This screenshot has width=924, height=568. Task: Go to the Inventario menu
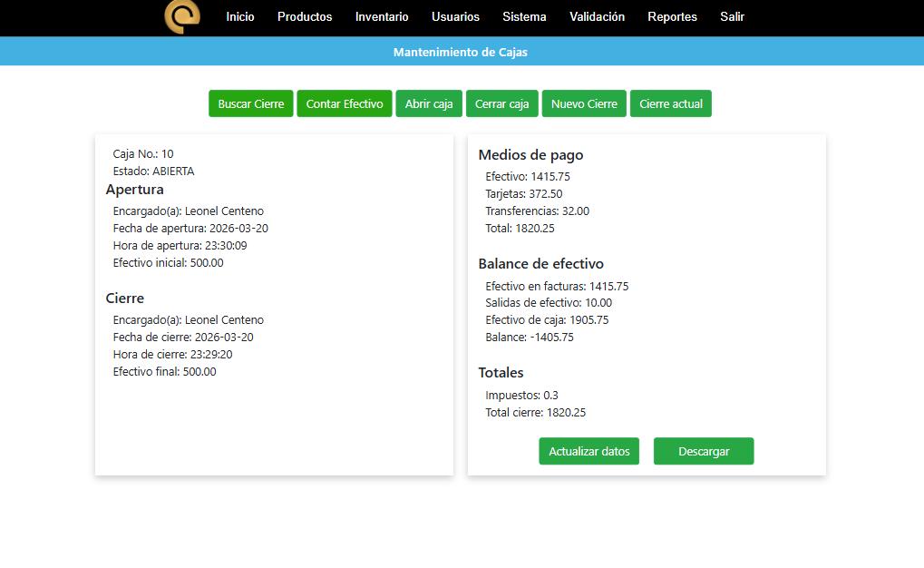382,16
